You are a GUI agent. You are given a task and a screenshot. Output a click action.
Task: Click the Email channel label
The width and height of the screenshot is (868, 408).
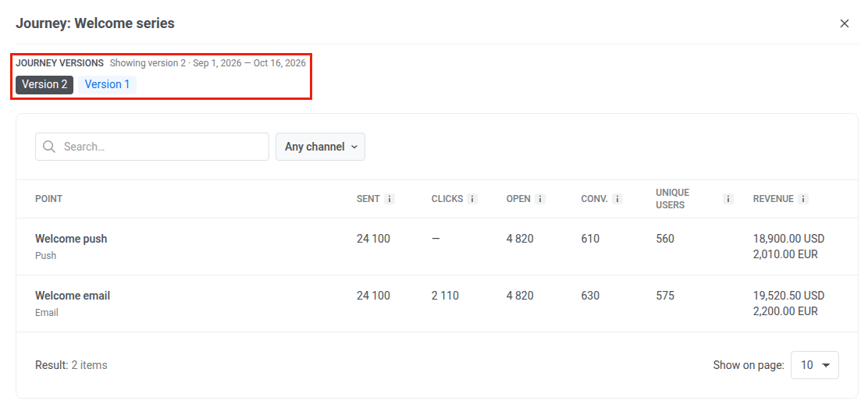pyautogui.click(x=47, y=313)
